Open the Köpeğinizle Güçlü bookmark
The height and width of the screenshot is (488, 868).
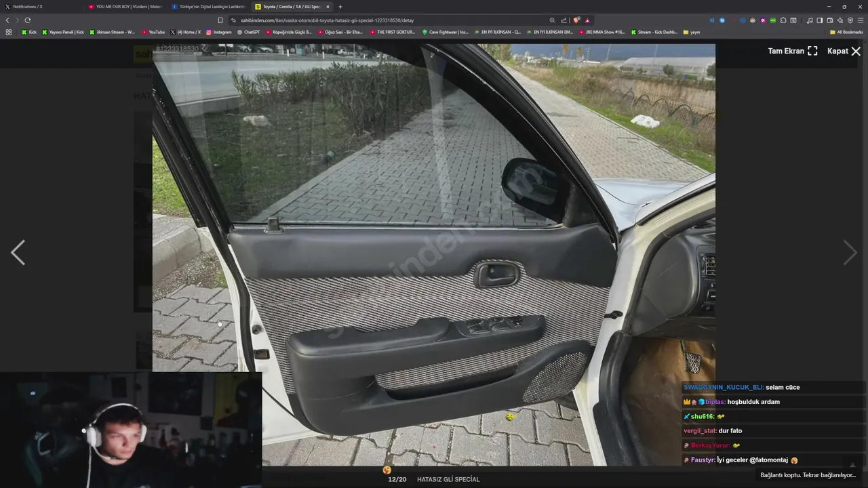pos(289,32)
